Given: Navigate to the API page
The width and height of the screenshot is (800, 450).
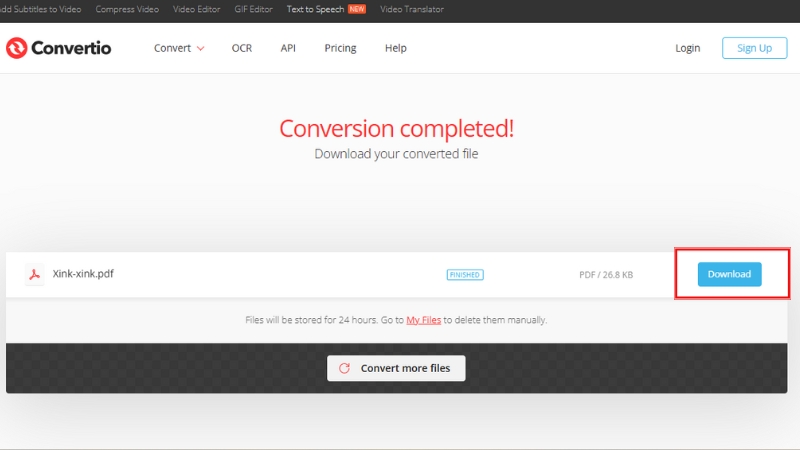Looking at the screenshot, I should 288,48.
